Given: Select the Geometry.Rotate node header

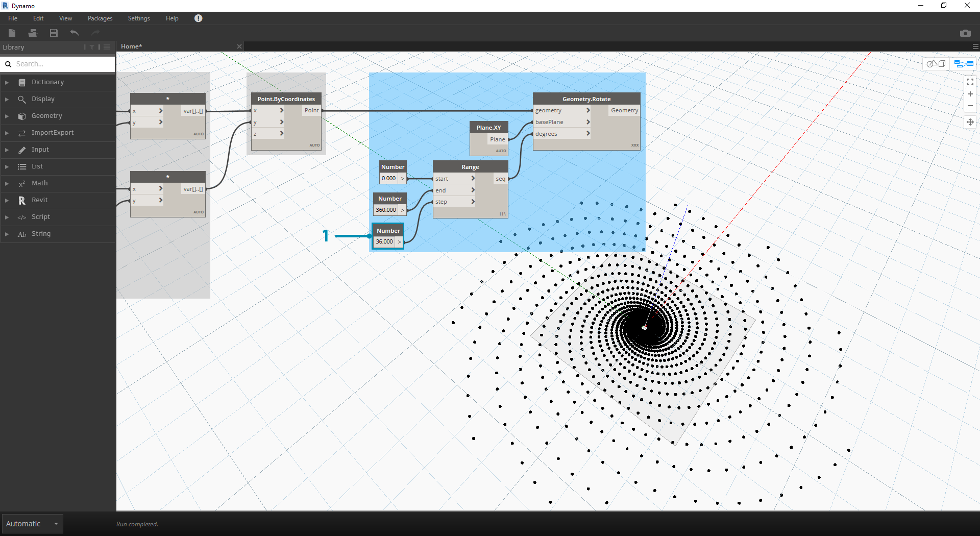Looking at the screenshot, I should coord(586,99).
